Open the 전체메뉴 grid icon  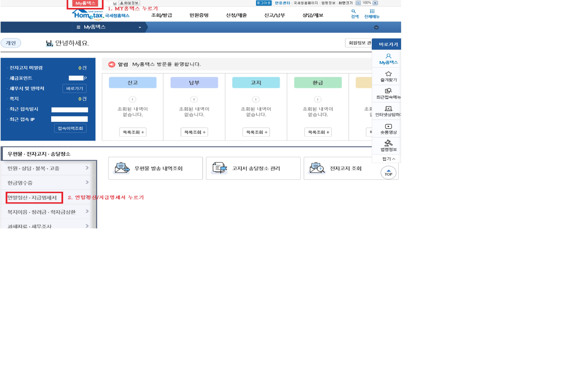pos(372,11)
